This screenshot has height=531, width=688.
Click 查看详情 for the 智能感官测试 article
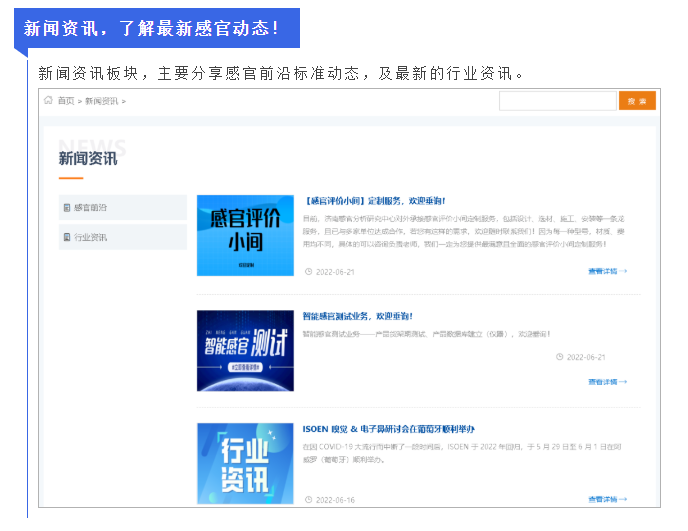tap(607, 381)
